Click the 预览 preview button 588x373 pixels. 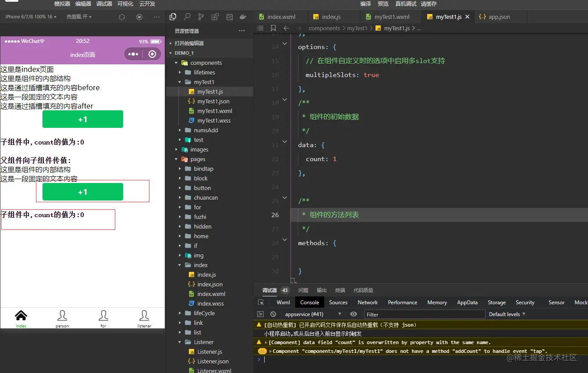(383, 4)
